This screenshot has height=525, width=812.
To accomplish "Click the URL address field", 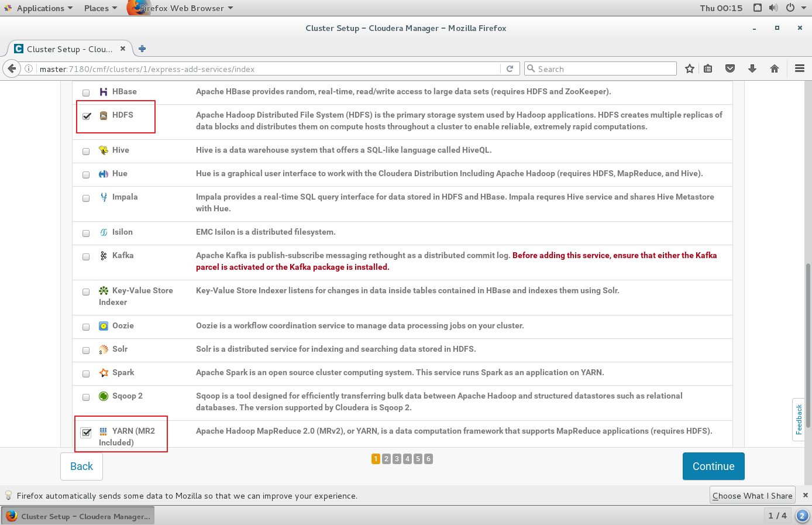I will point(269,68).
